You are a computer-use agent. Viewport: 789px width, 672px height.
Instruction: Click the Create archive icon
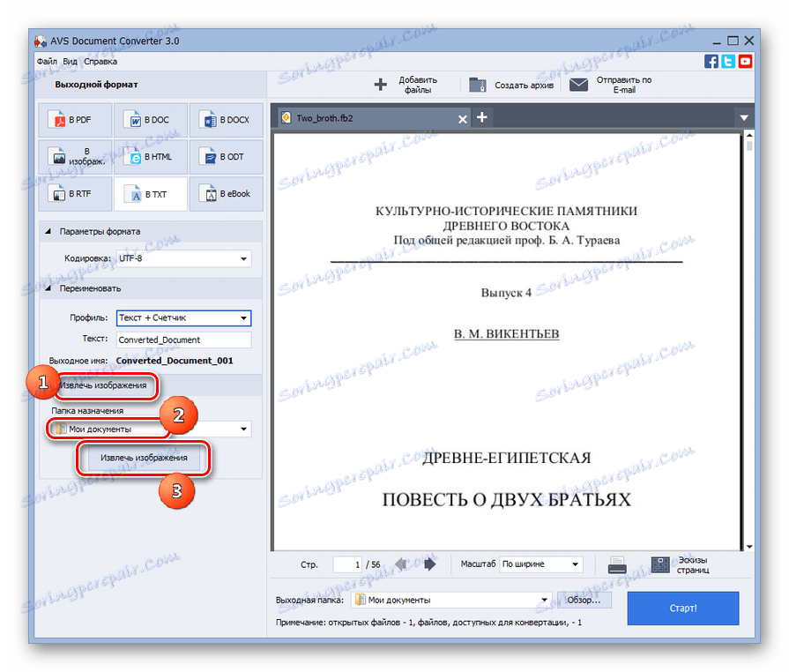pos(478,85)
